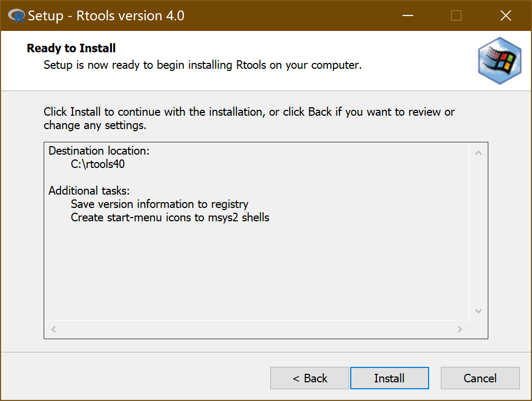Click the vertical scrollbar track
Viewport: 532px width, 401px height.
click(478, 232)
